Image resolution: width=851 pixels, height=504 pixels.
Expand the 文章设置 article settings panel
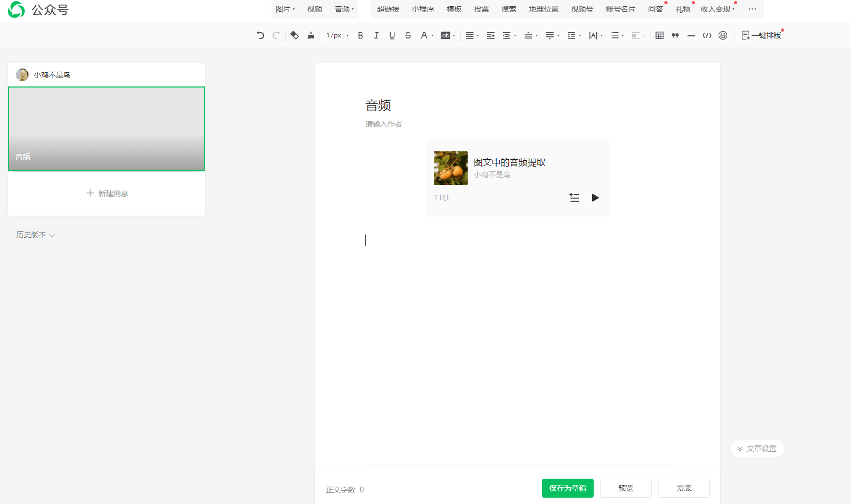click(757, 449)
